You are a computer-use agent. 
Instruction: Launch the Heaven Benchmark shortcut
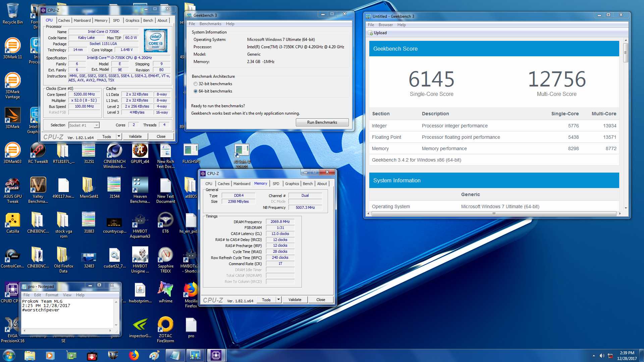tap(140, 191)
